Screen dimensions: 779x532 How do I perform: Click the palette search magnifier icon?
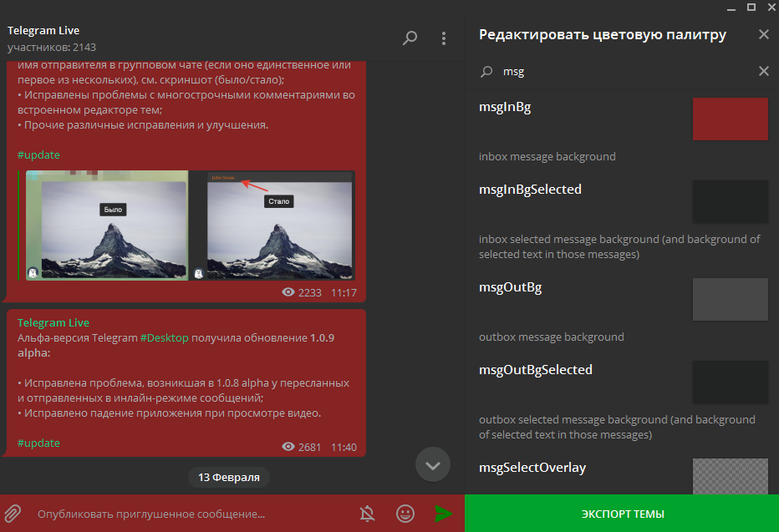pyautogui.click(x=486, y=72)
